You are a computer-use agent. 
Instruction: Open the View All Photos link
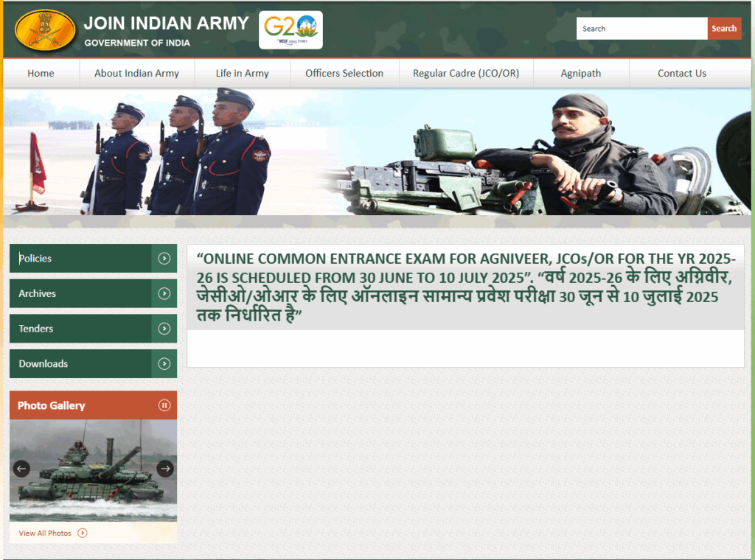click(45, 533)
